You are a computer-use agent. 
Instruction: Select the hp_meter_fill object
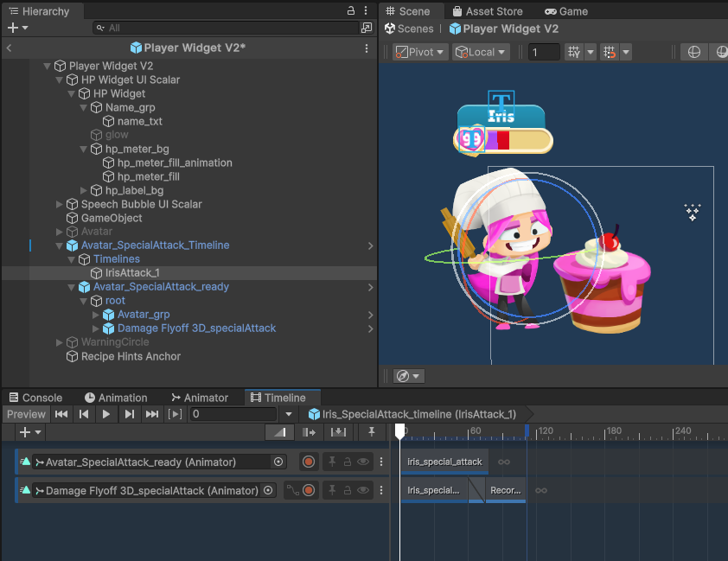click(148, 177)
